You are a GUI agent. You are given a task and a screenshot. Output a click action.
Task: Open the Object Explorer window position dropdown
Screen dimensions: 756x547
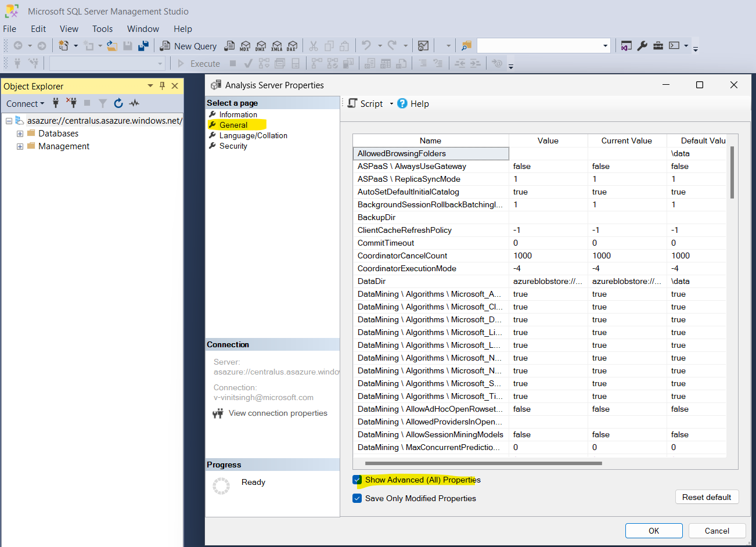pyautogui.click(x=150, y=86)
